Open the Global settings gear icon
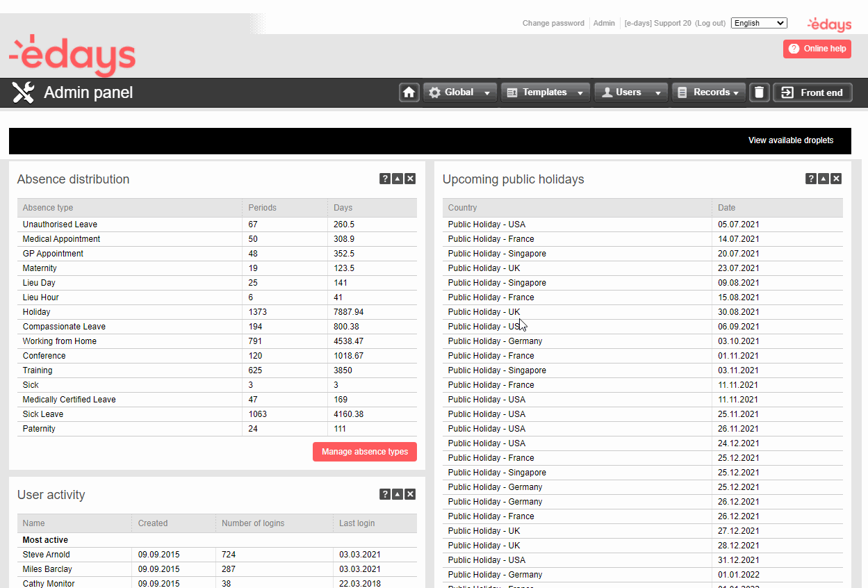The image size is (868, 588). [434, 92]
